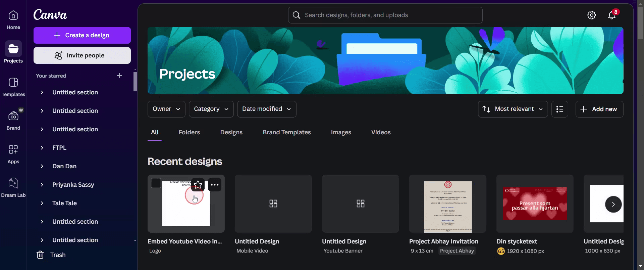This screenshot has width=644, height=270.
Task: Expand the FTPL starred folder
Action: 42,148
